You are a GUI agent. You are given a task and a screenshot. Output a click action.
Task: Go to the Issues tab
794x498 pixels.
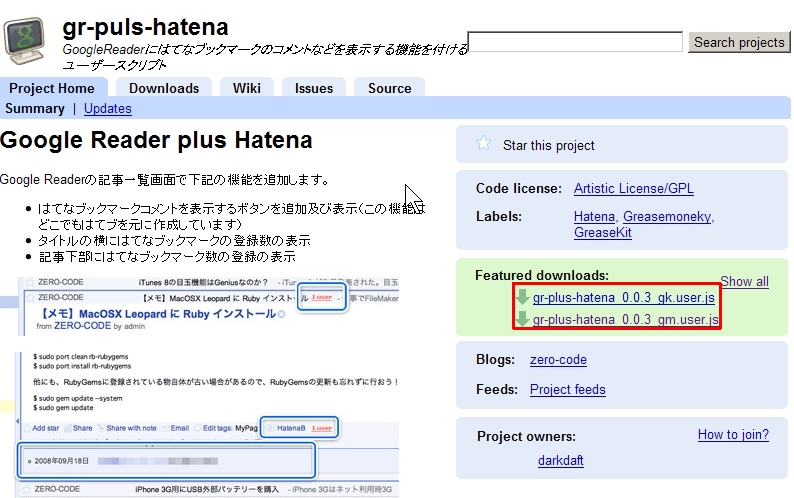pyautogui.click(x=314, y=88)
